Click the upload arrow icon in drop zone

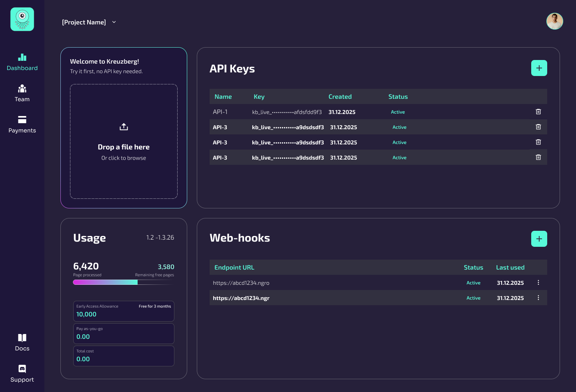(x=124, y=127)
